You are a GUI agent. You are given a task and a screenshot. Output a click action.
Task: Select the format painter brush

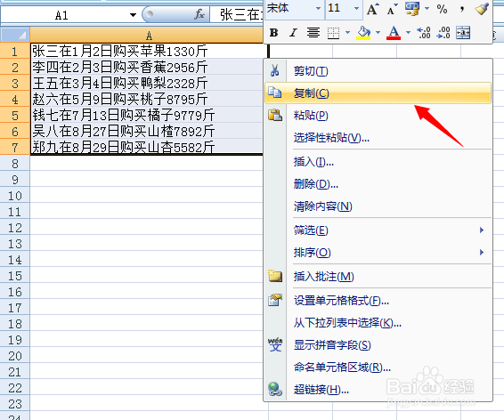click(482, 9)
